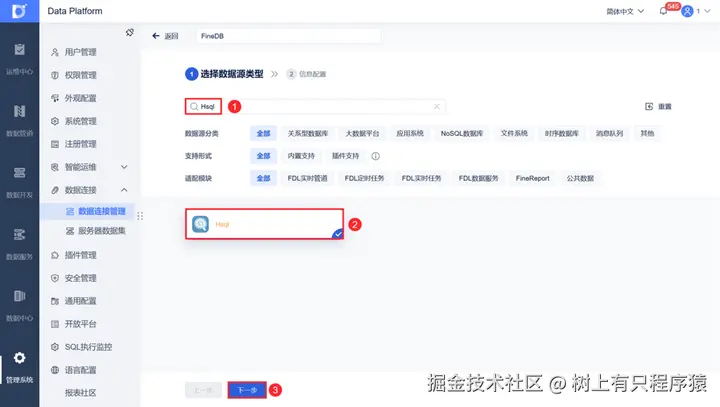720x407 pixels.
Task: Filter by NoSQL数据库 category
Action: click(x=462, y=133)
